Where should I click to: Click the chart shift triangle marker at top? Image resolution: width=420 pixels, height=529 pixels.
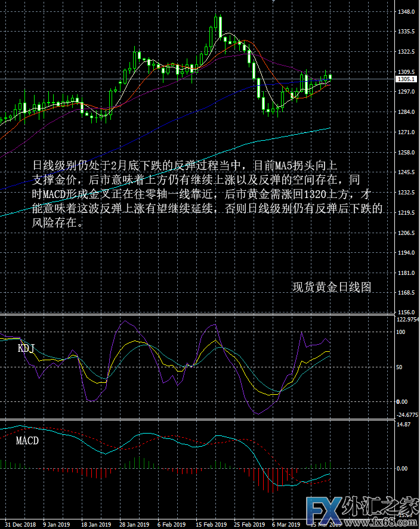(274, 1)
